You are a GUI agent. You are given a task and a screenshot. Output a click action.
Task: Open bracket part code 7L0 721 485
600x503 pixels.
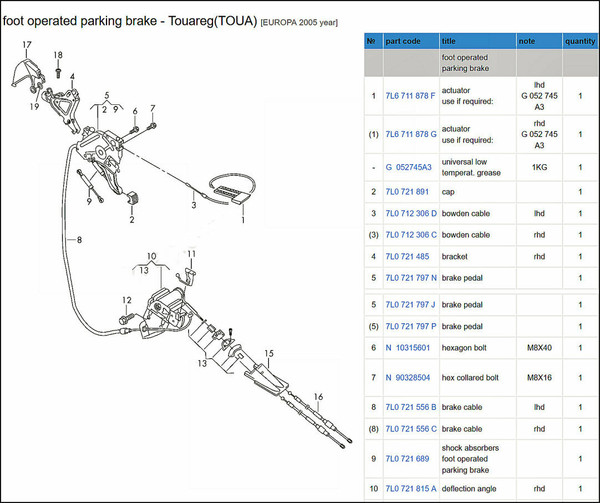pyautogui.click(x=405, y=256)
